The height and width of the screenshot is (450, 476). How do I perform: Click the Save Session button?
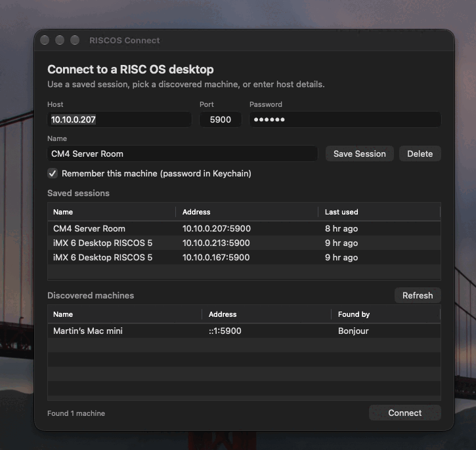(x=359, y=153)
